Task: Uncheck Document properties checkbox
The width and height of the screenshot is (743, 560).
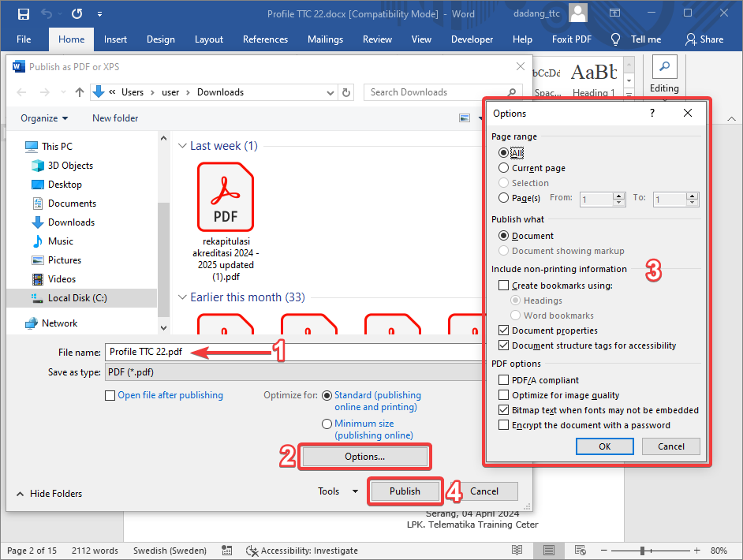Action: coord(504,330)
